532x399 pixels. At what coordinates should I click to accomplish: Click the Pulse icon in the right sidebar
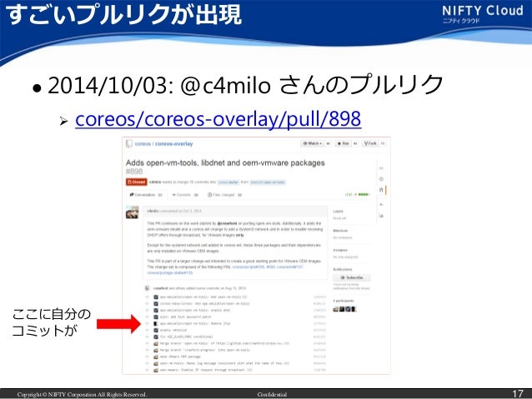pos(381,204)
